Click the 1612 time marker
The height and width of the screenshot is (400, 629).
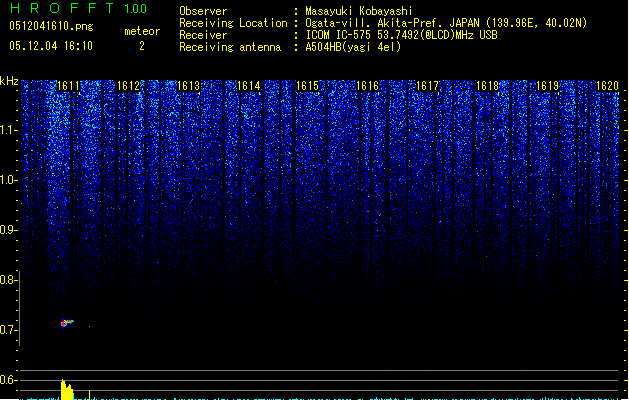tap(128, 86)
